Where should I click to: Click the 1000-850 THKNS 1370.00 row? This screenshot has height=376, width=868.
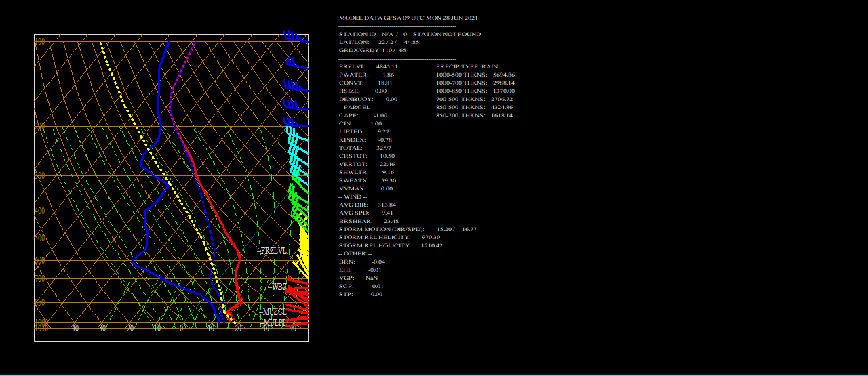pyautogui.click(x=475, y=91)
